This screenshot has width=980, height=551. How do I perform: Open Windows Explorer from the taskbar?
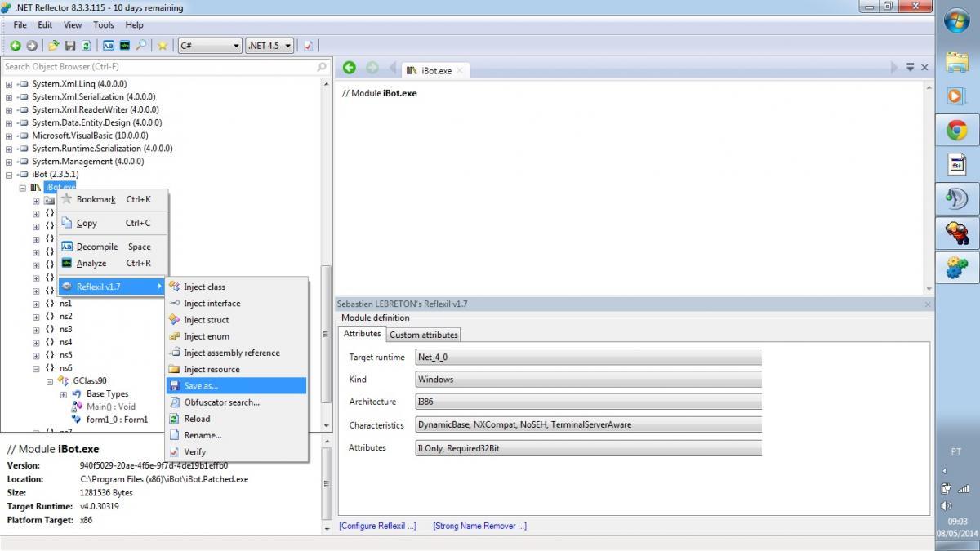click(957, 61)
